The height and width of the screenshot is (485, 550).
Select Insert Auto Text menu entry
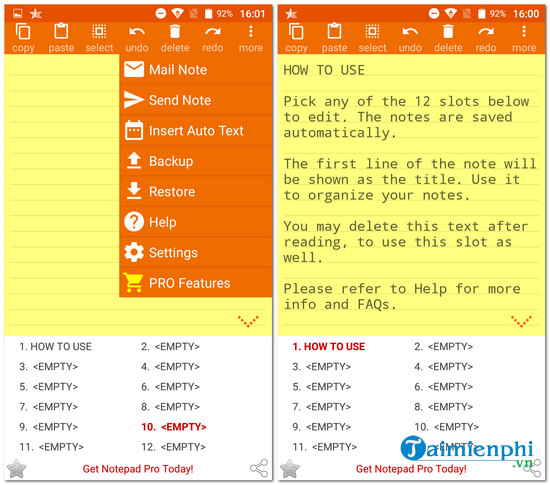pyautogui.click(x=196, y=130)
